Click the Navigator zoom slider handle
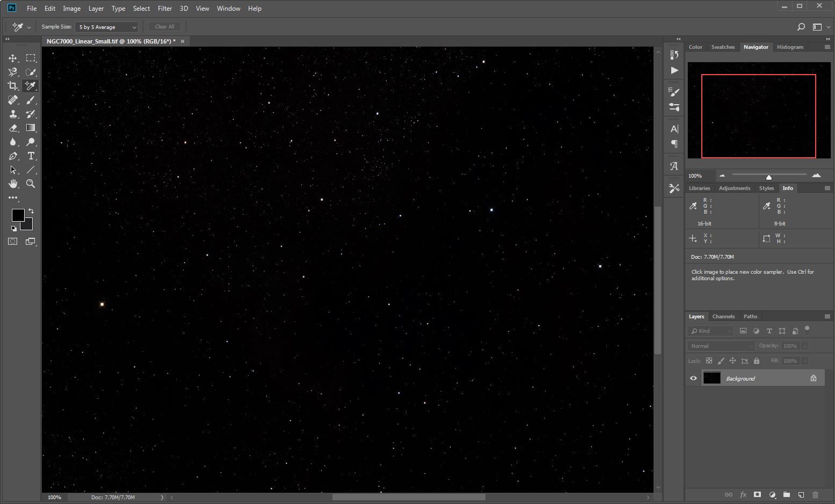835x504 pixels. point(768,177)
